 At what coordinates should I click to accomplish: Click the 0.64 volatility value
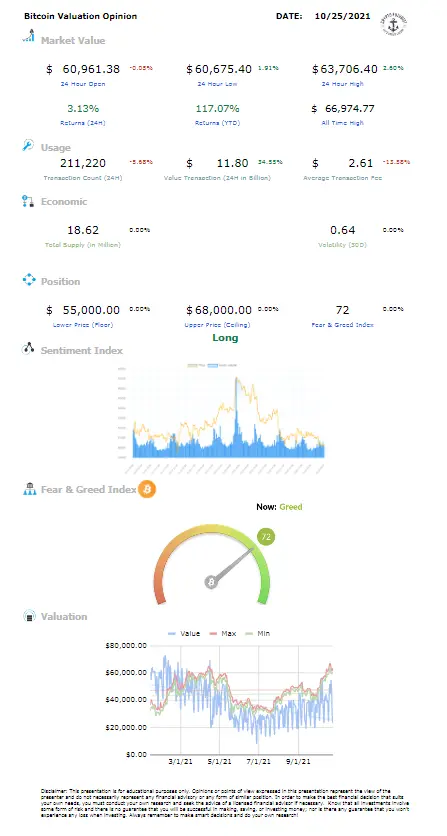tap(342, 230)
